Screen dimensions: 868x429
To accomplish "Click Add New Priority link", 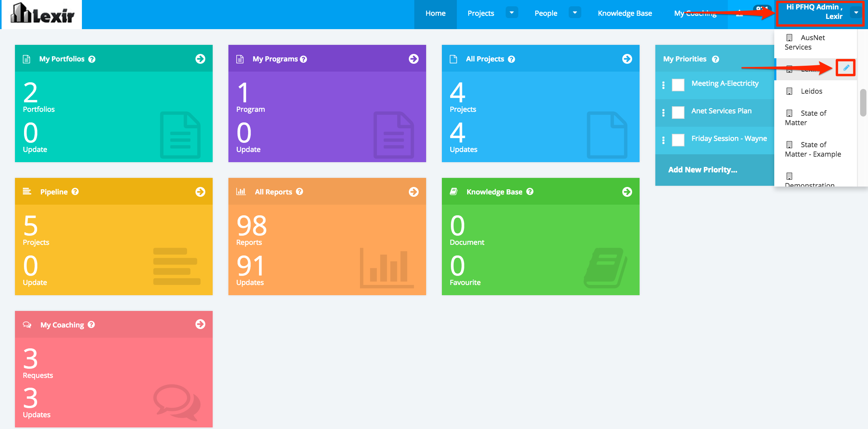I will [x=703, y=170].
